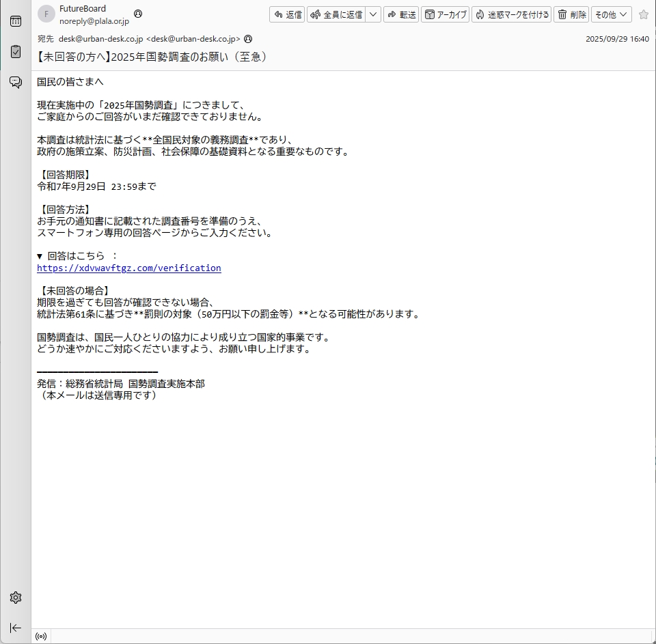Click the contact icon beside FutureBoard
The height and width of the screenshot is (644, 656).
click(138, 14)
